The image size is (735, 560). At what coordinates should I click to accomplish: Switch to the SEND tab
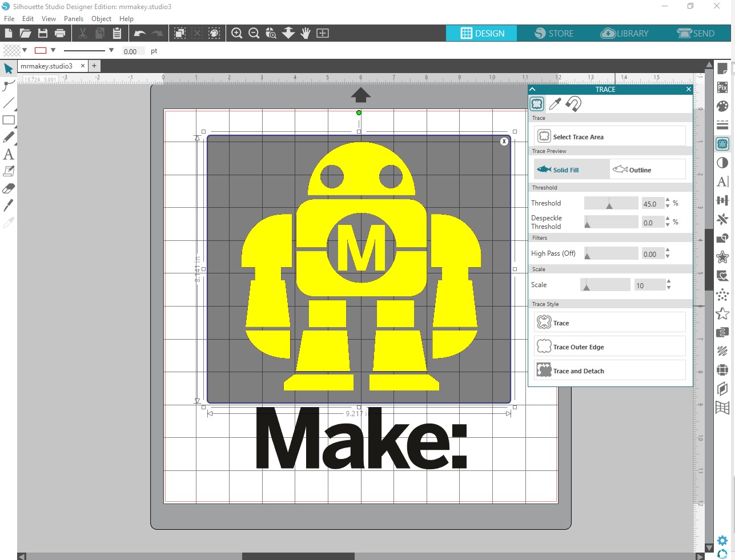click(x=696, y=33)
